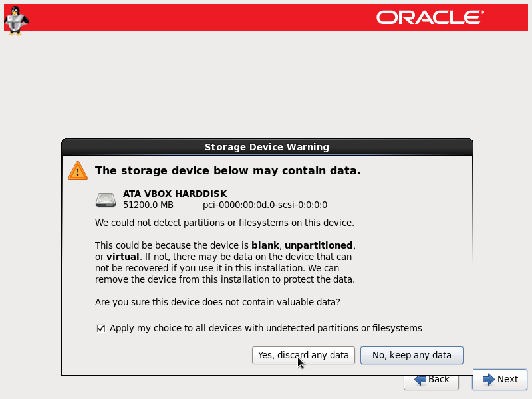This screenshot has height=399, width=532.
Task: Click the 51200.0 MB disk size text
Action: (x=148, y=205)
